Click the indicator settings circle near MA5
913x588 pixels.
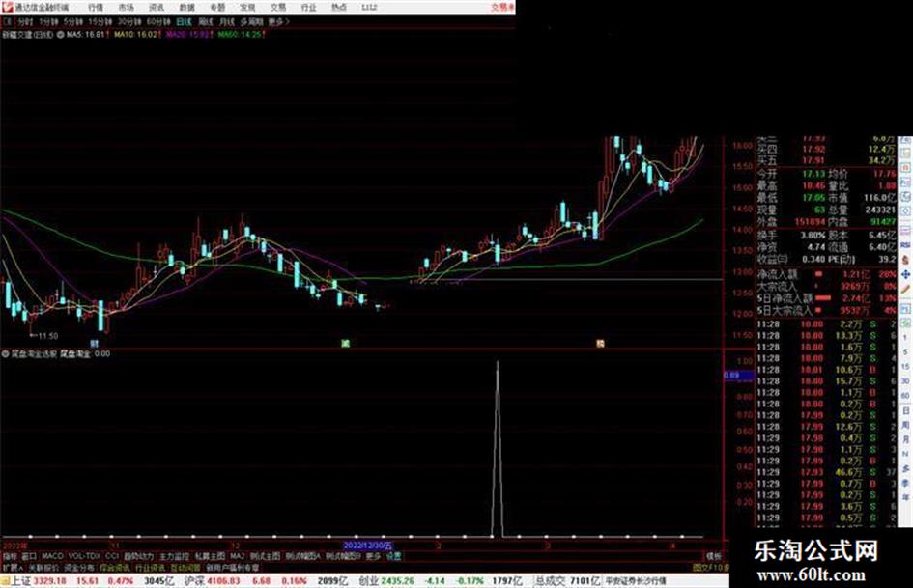pyautogui.click(x=60, y=35)
